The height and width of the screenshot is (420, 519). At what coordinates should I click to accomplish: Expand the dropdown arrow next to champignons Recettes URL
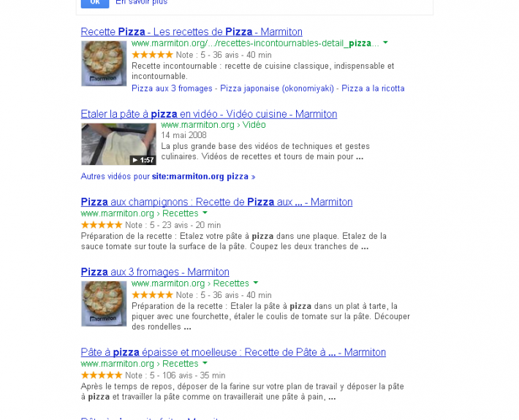click(x=205, y=213)
